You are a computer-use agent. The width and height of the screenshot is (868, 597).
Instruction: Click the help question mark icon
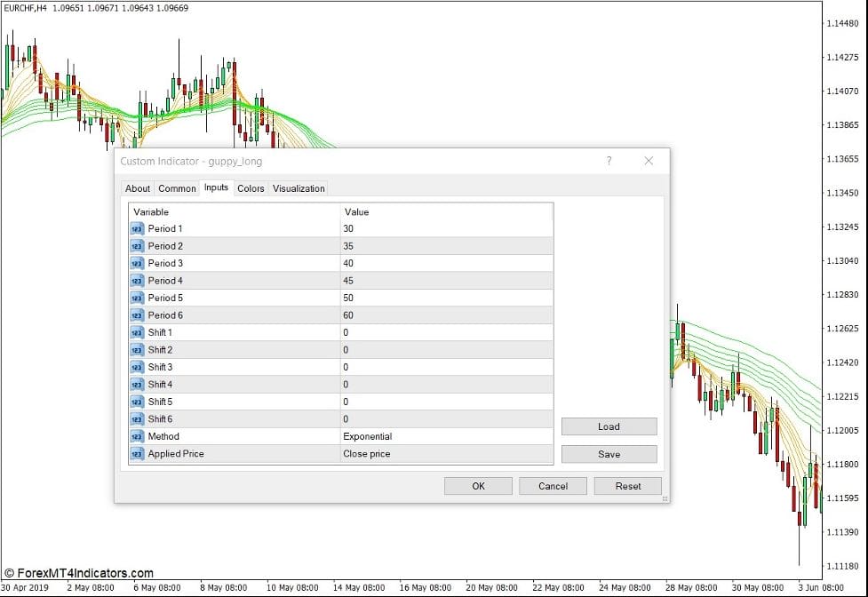[609, 161]
